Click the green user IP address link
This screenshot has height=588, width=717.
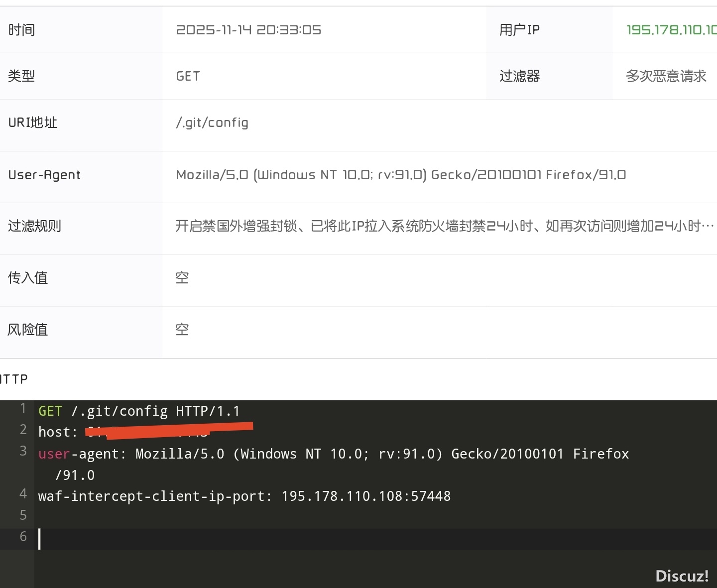coord(671,30)
